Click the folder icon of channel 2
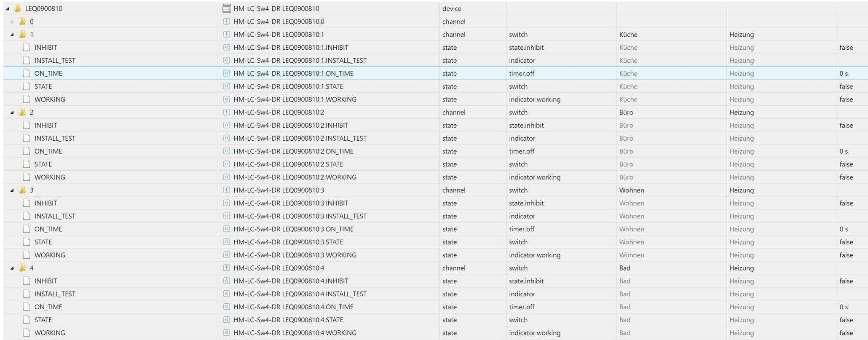868x340 pixels. click(22, 112)
